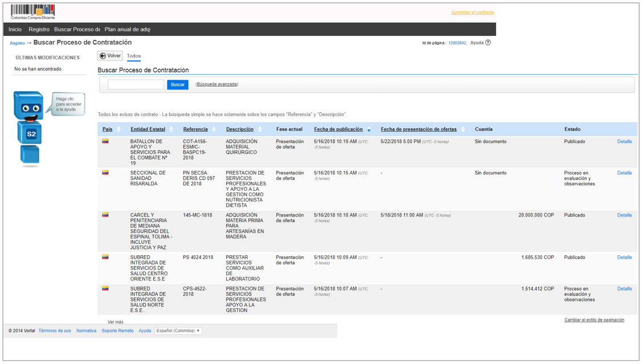Open Búsqueda avanzada search options
The width and height of the screenshot is (642, 364).
click(216, 84)
